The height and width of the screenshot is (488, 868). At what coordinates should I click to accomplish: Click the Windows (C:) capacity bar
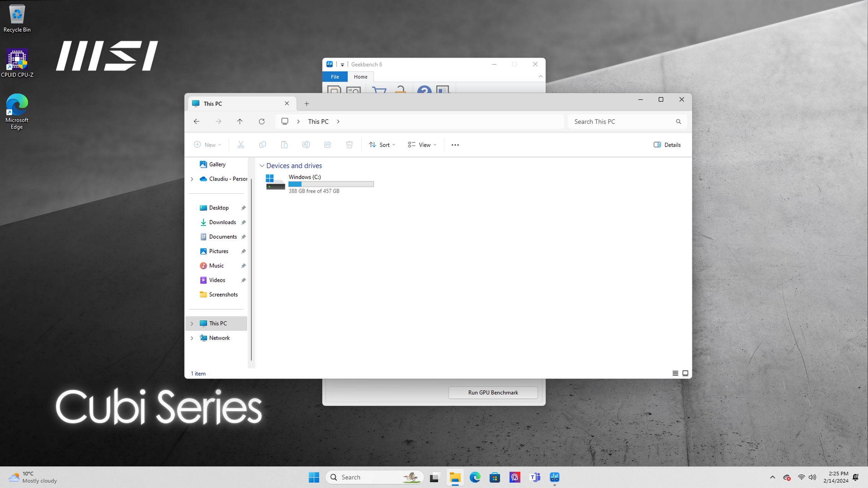(x=331, y=184)
